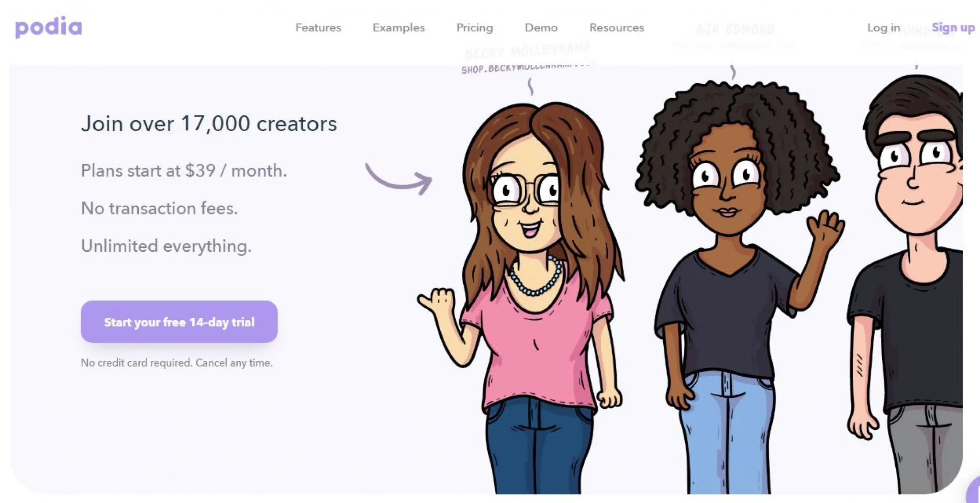
Task: Open the Features menu item
Action: (318, 28)
